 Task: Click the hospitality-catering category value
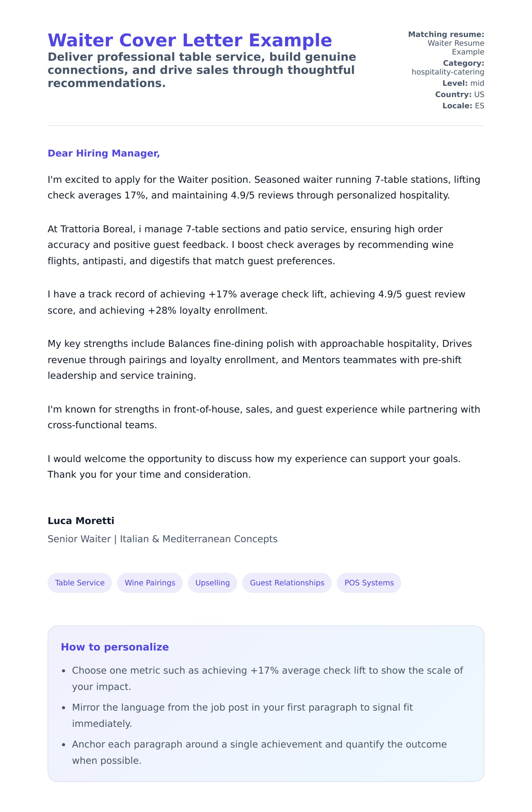[x=448, y=72]
